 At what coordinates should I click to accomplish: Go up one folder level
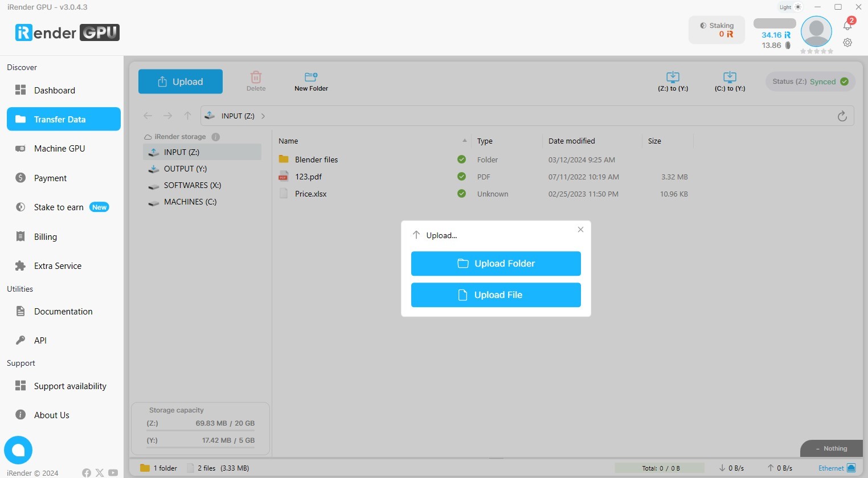coord(187,116)
